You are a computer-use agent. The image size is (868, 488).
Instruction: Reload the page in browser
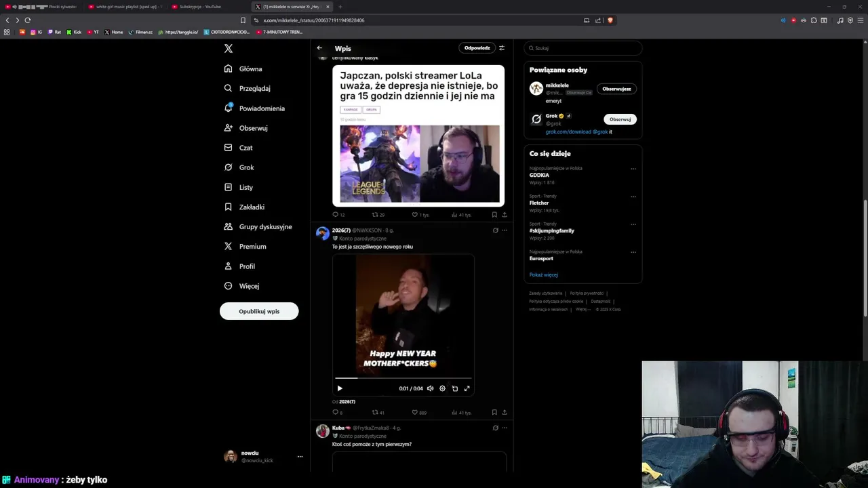coord(28,20)
